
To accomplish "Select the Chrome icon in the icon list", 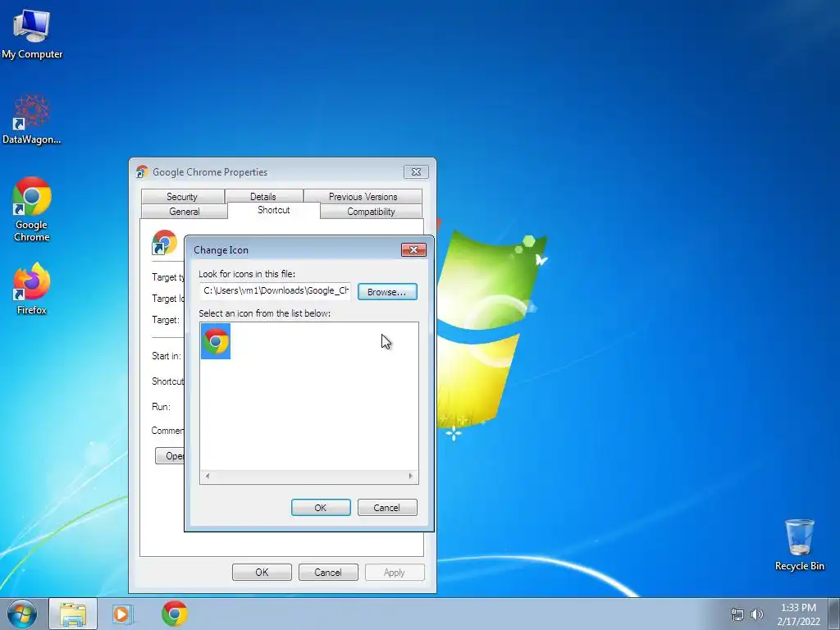I will [x=216, y=341].
